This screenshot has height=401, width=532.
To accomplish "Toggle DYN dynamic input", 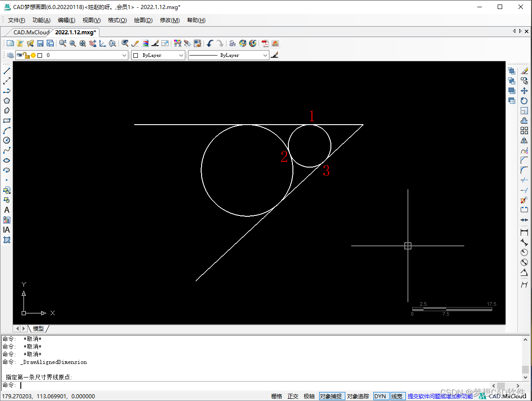I will [x=380, y=396].
